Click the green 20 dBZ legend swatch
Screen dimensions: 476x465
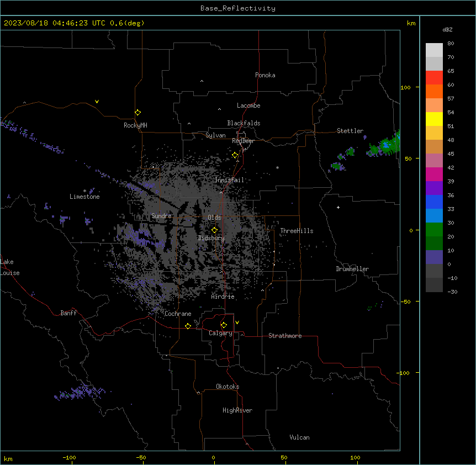pyautogui.click(x=434, y=230)
